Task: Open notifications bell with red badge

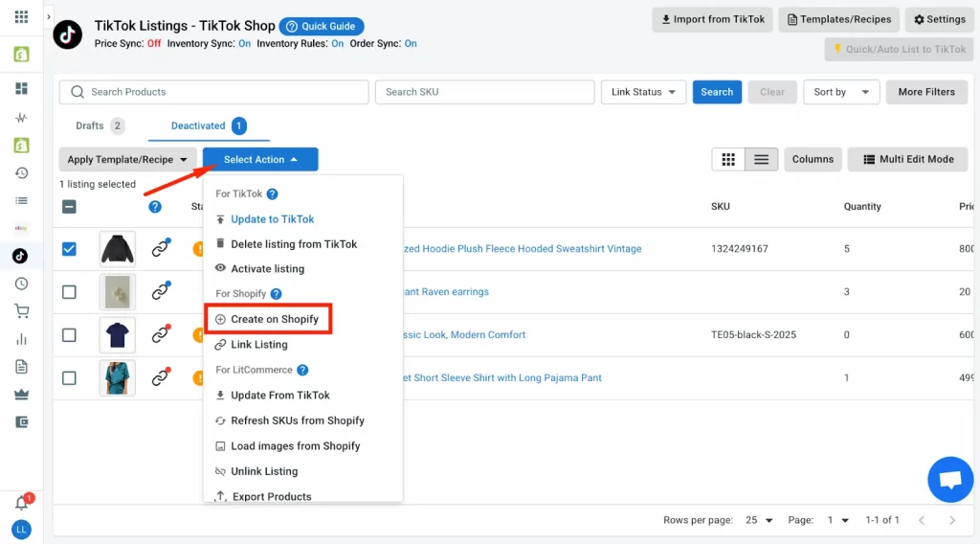Action: point(22,502)
